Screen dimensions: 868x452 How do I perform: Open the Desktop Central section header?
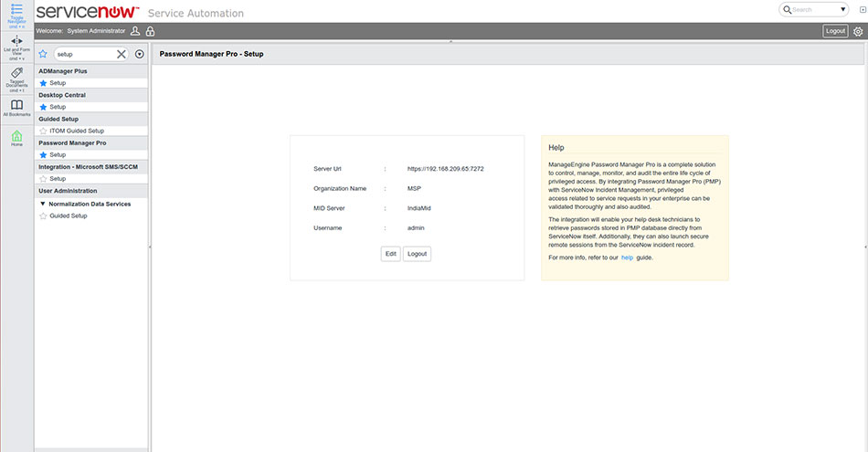[x=91, y=95]
